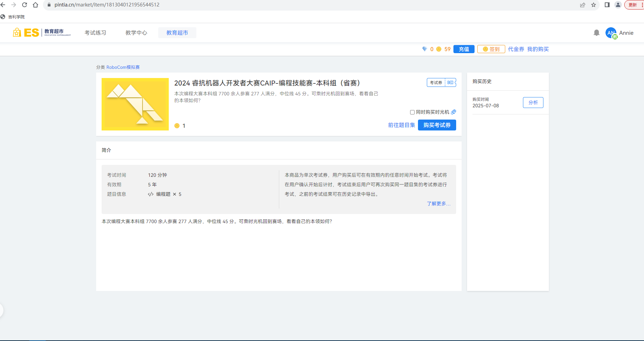Select the 教育超市 tab
Viewport: 644px width, 341px height.
177,33
